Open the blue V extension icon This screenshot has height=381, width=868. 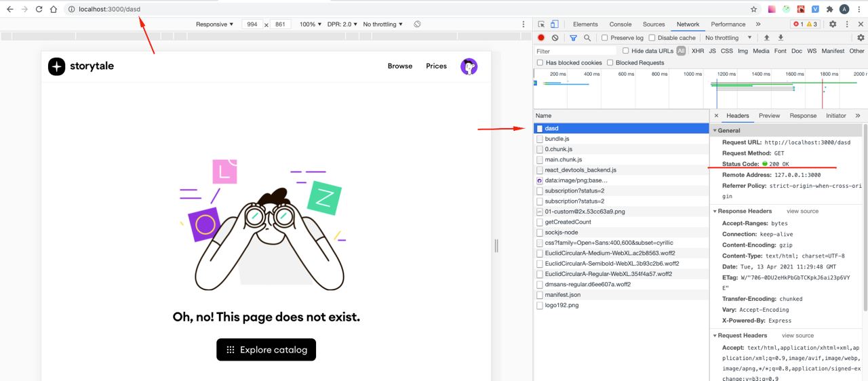pyautogui.click(x=815, y=9)
